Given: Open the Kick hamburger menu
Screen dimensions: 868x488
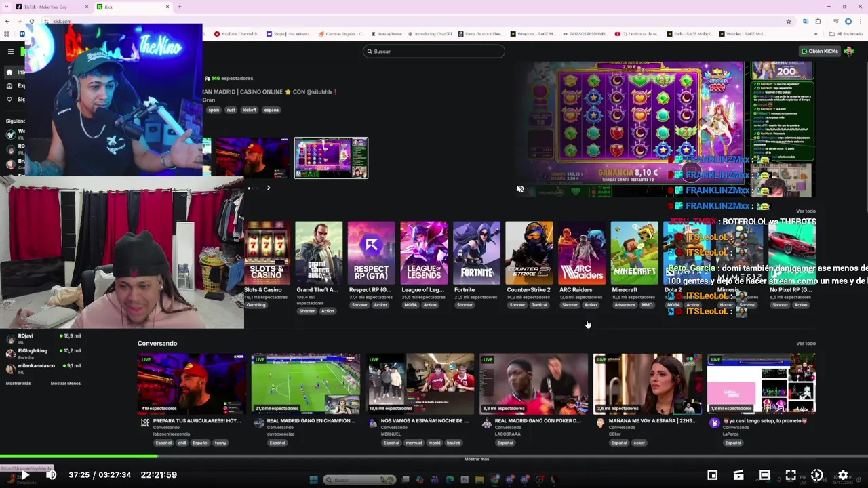Looking at the screenshot, I should (x=10, y=52).
